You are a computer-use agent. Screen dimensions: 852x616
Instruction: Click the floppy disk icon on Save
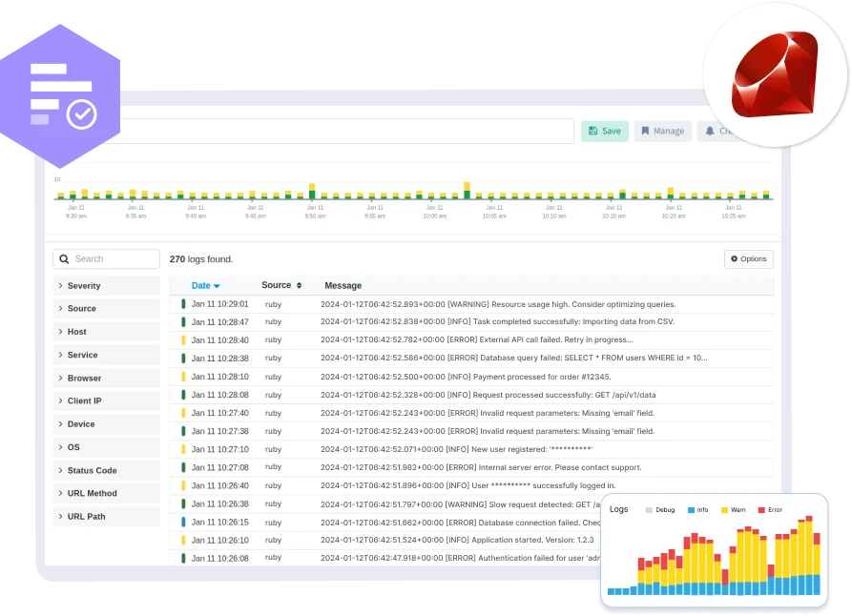592,131
